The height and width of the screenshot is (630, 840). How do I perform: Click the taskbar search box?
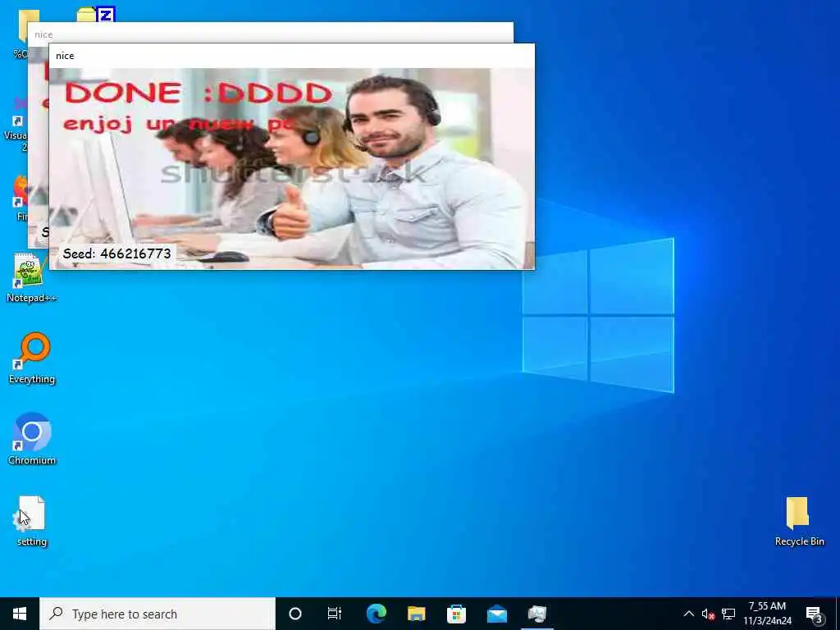coord(157,614)
